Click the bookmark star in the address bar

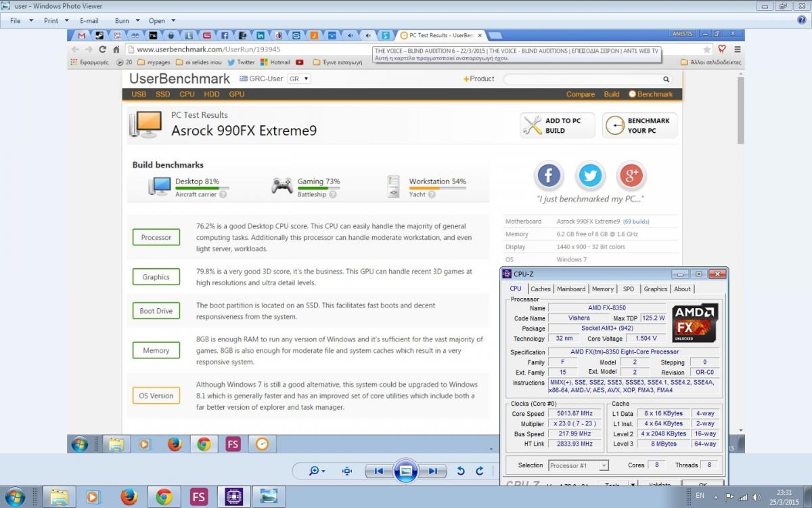point(707,49)
